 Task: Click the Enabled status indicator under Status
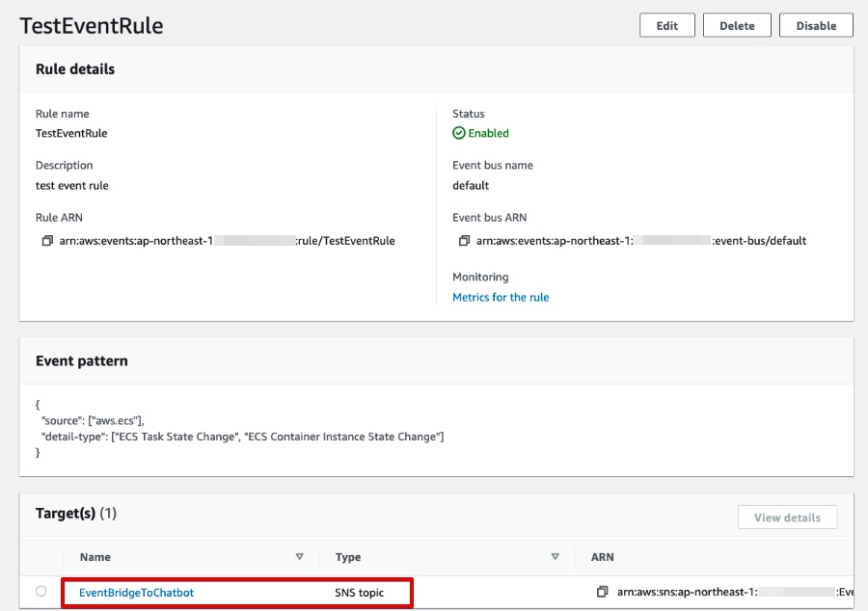pos(478,134)
